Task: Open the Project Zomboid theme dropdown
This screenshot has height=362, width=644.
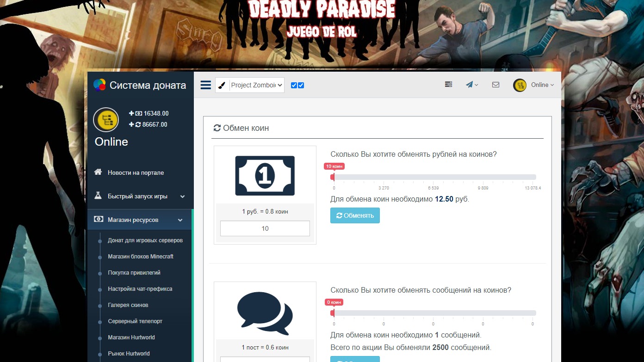Action: [257, 85]
